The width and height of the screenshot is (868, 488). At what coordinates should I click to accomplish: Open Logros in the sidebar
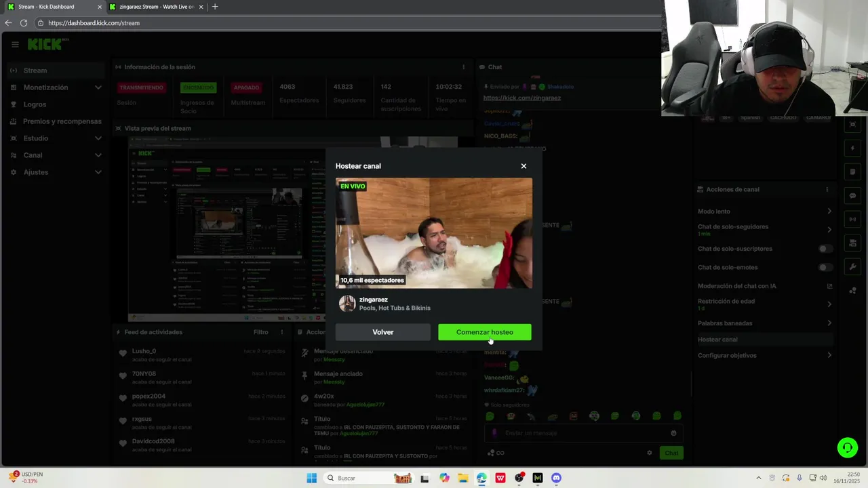click(56, 104)
